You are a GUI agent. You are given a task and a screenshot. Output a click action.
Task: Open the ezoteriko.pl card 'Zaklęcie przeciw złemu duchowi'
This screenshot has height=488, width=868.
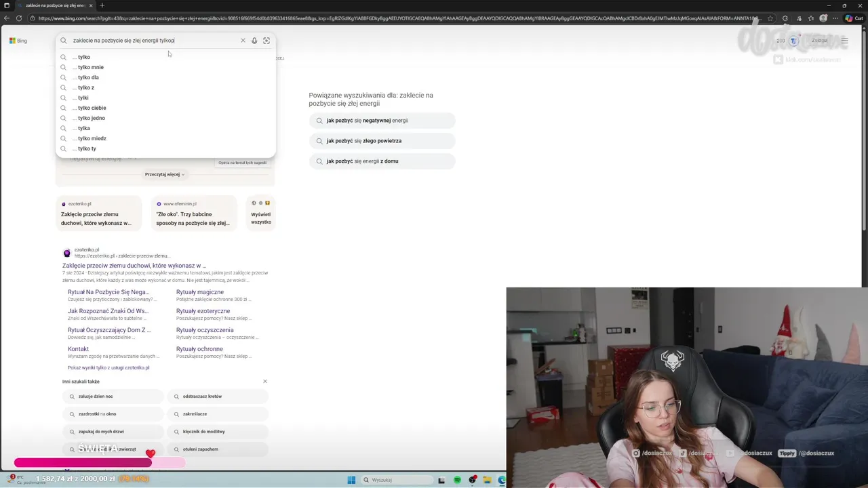[x=99, y=213]
